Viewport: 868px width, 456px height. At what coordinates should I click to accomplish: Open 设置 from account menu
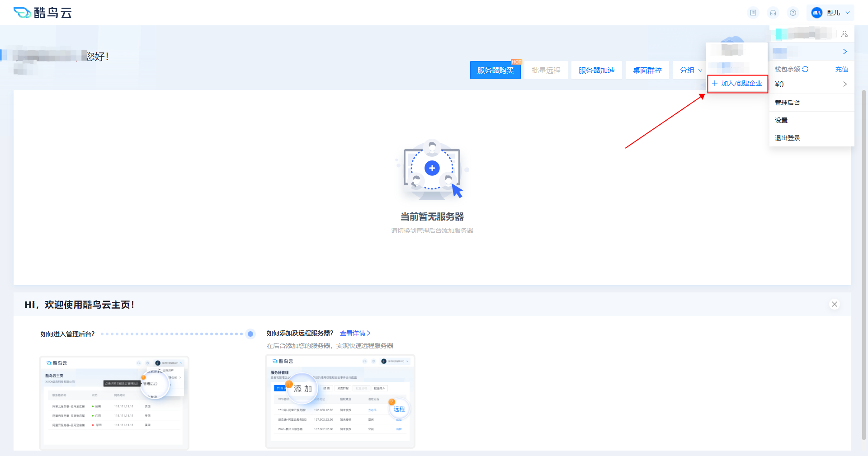point(812,120)
